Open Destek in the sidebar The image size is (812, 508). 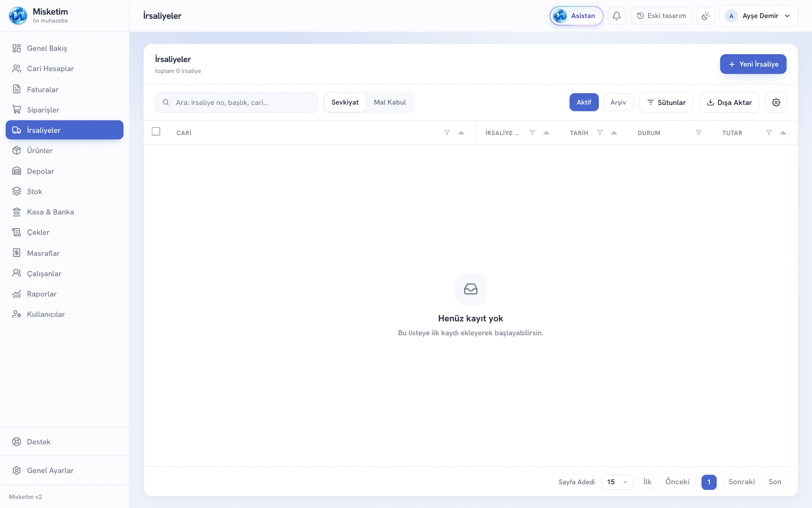pos(65,442)
